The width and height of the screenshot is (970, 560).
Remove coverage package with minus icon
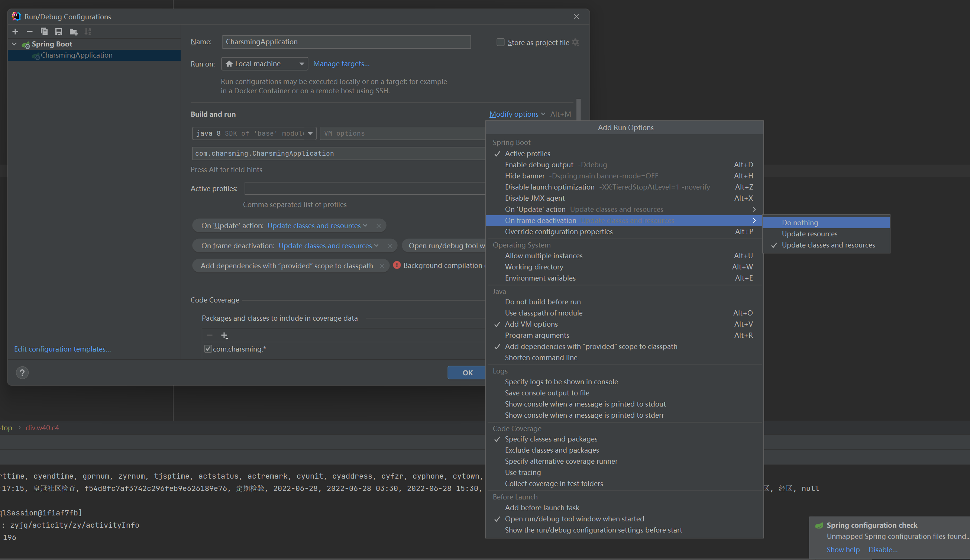pos(209,336)
